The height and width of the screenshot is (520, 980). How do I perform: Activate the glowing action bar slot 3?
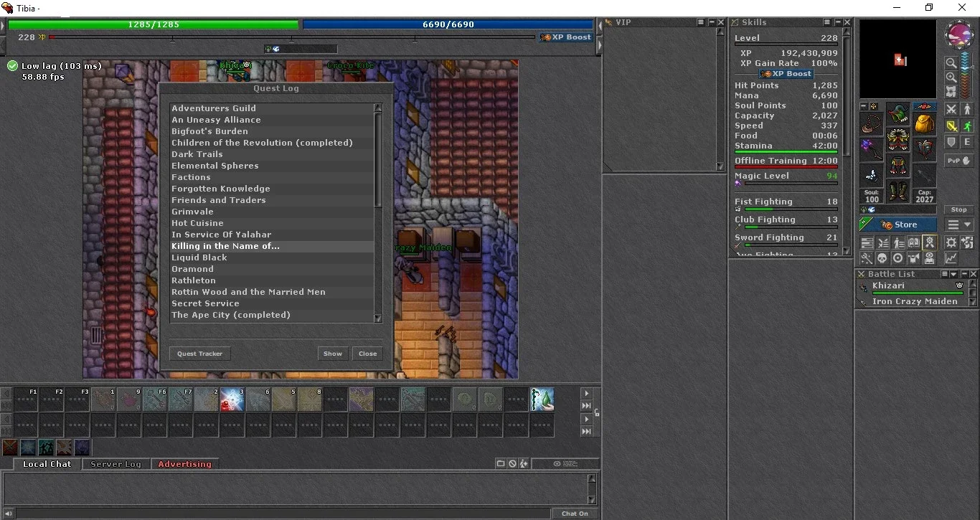(x=232, y=400)
